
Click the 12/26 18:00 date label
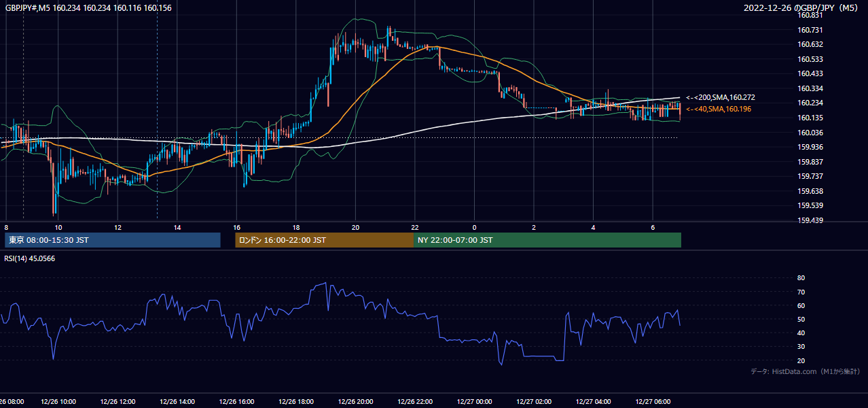pyautogui.click(x=296, y=401)
